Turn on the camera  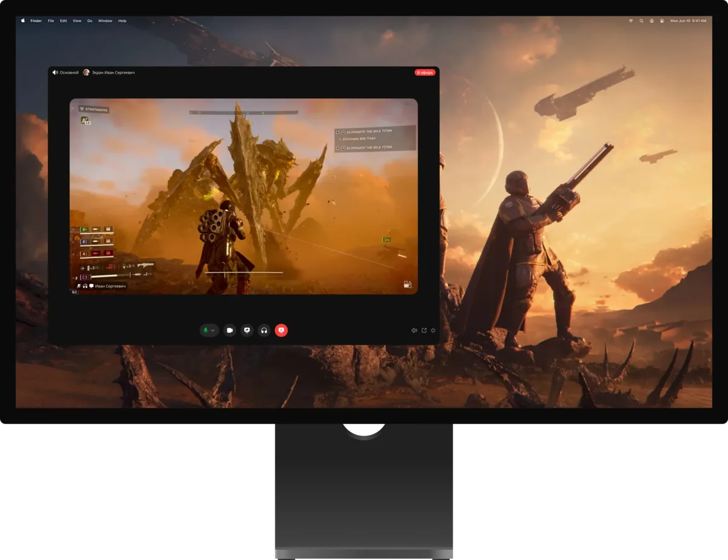(x=230, y=330)
